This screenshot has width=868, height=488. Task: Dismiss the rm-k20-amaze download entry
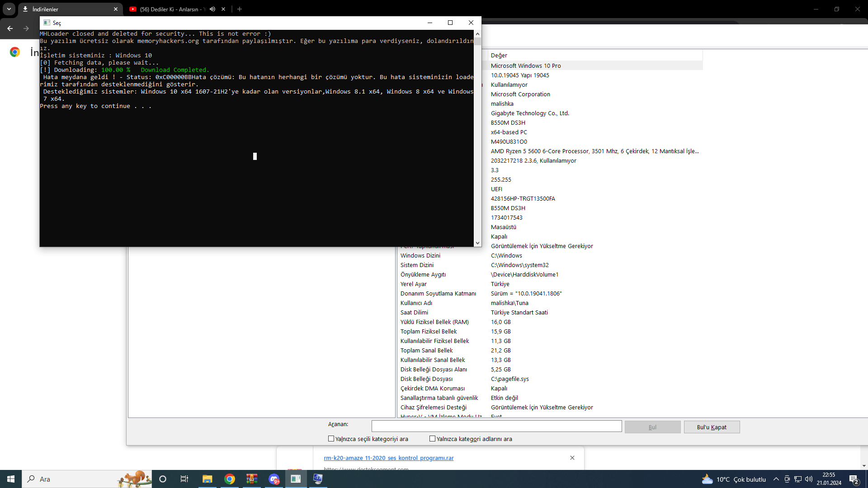(572, 458)
